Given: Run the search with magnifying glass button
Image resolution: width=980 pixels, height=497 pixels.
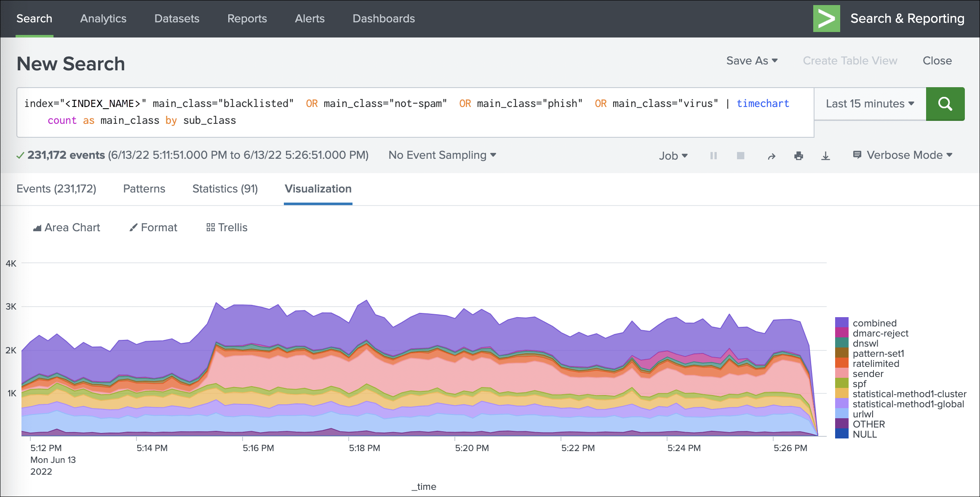Looking at the screenshot, I should 945,104.
